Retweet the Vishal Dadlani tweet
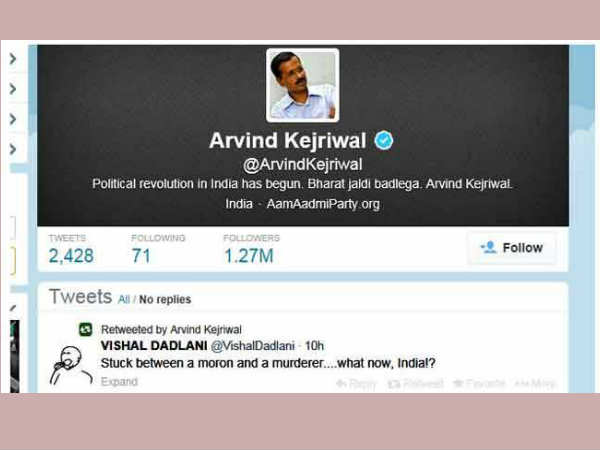This screenshot has height=450, width=600. 415,383
